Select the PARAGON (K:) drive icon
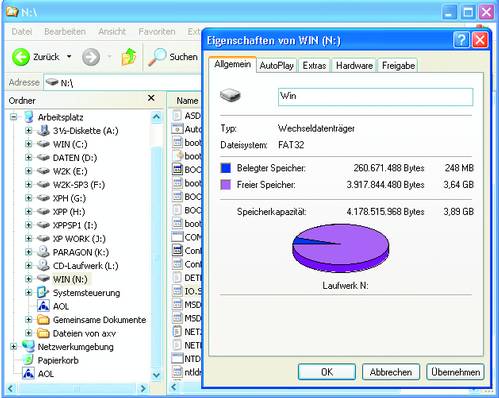Viewport: 499px width, 398px height. pos(43,252)
